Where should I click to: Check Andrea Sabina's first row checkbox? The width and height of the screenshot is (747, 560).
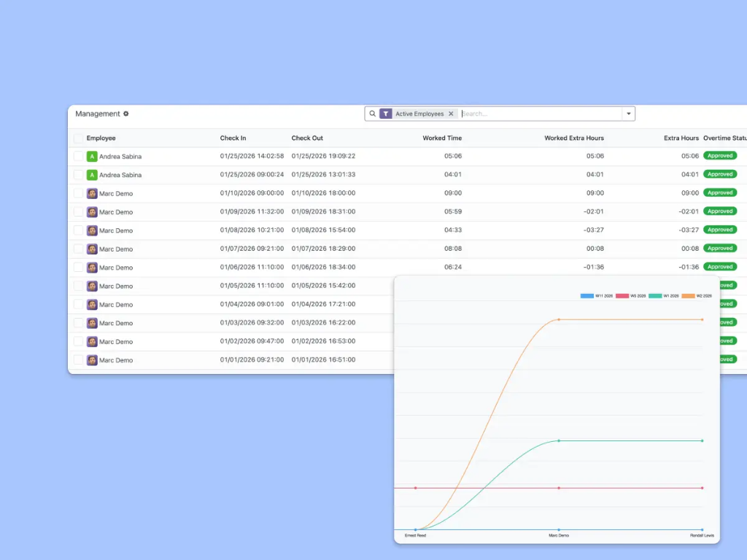coord(78,156)
